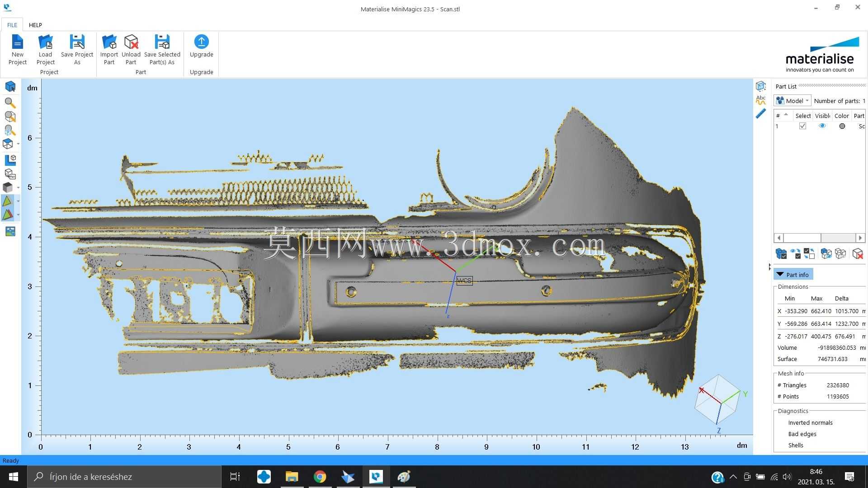Click the orientation cube in viewport

(x=718, y=399)
